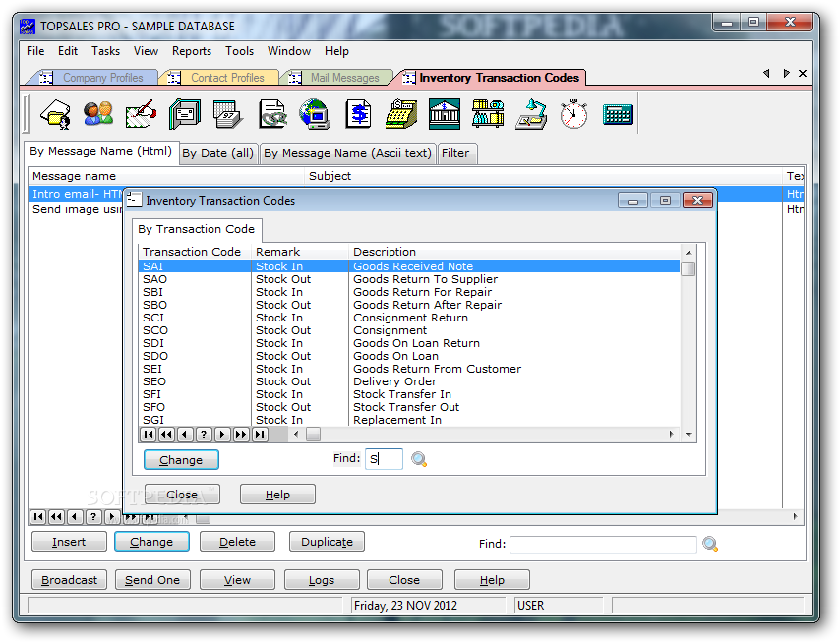Viewport: 840px width, 643px height.
Task: Click the Send One button
Action: 152,580
